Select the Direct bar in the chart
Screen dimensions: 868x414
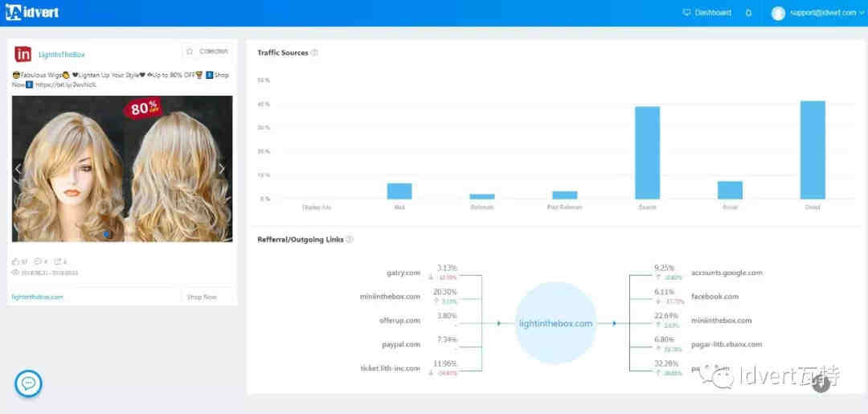pyautogui.click(x=813, y=150)
